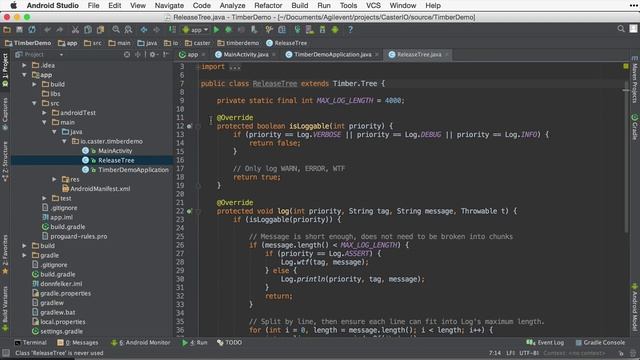This screenshot has width=640, height=360.
Task: Switch to TimberDemoApplication.java tab
Action: coord(333,55)
